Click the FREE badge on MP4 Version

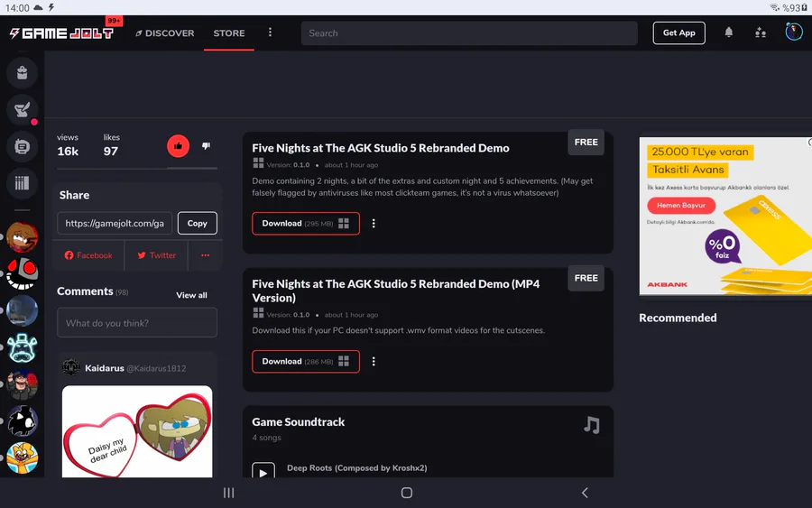tap(586, 278)
